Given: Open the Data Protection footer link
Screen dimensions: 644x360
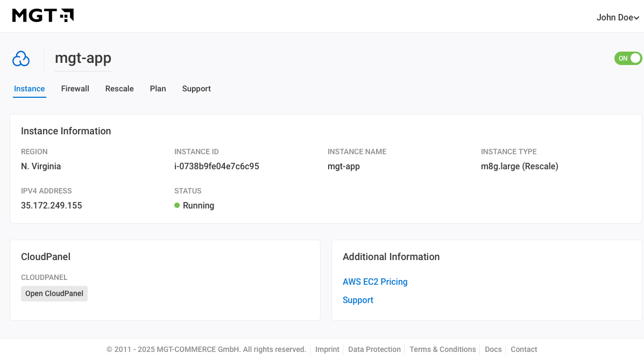Looking at the screenshot, I should 374,349.
